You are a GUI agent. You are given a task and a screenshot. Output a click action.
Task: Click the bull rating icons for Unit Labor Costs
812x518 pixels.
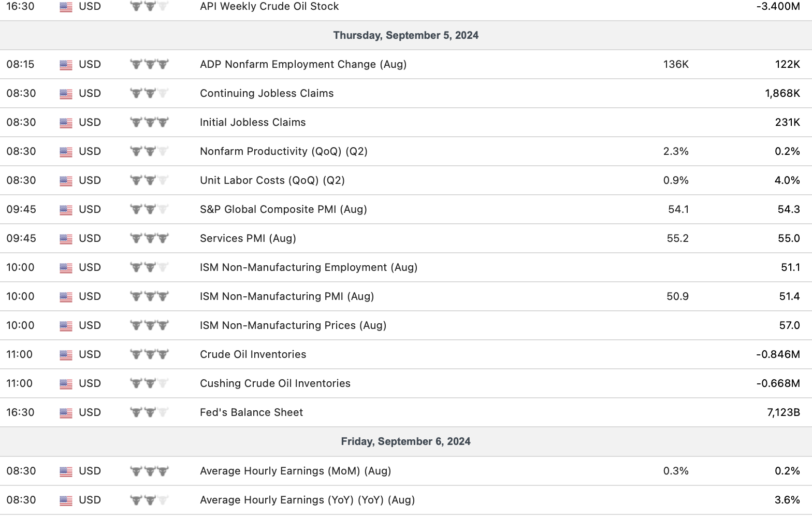point(149,181)
